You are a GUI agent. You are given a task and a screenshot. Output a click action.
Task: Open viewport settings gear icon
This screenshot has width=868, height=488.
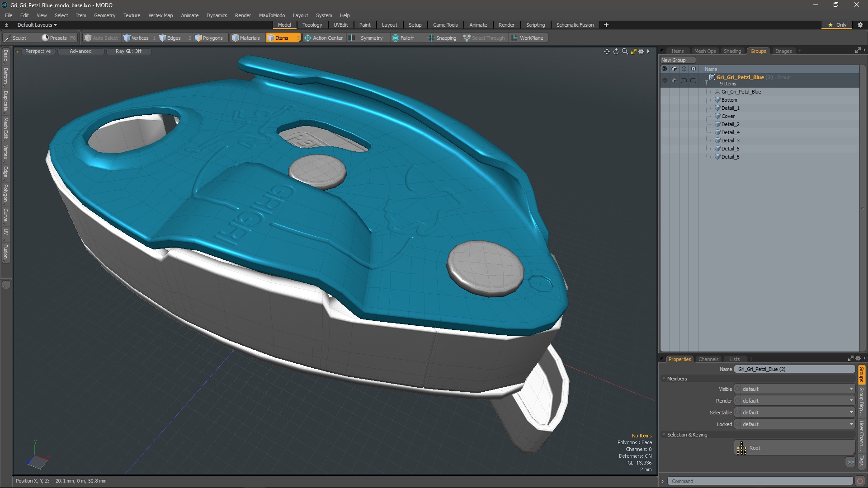641,52
